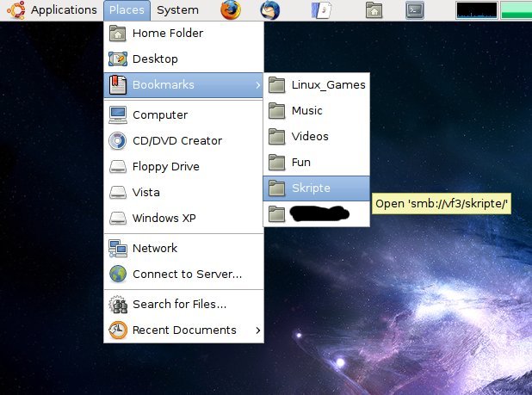Open Linux_Games bookmark label

click(329, 85)
